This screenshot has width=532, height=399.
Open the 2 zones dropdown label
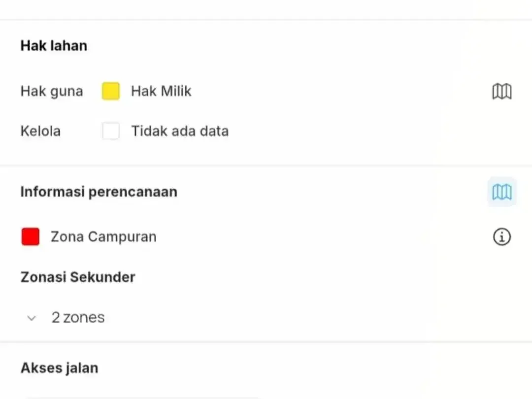[78, 318]
